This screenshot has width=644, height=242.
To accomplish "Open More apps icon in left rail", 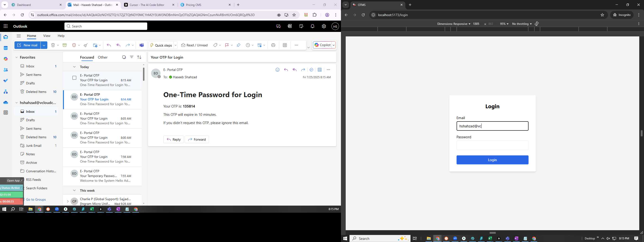I will (5, 112).
